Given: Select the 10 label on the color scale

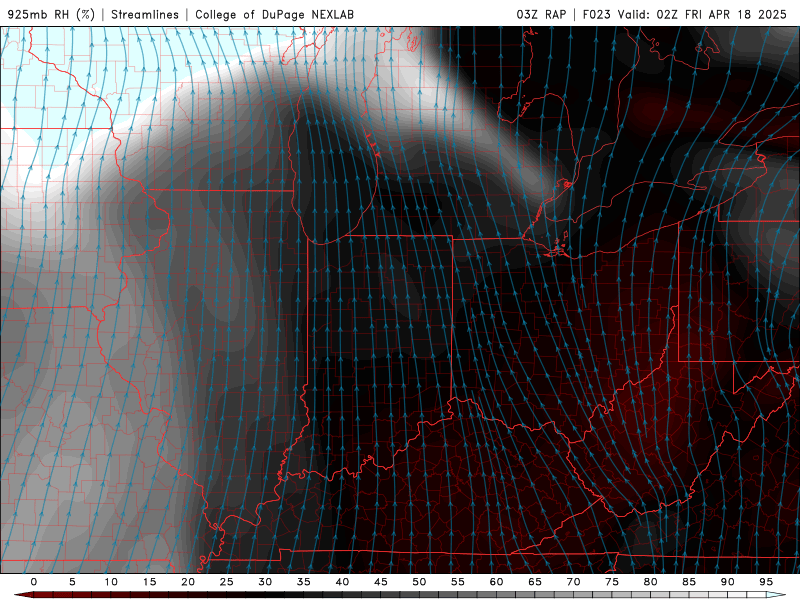Looking at the screenshot, I should coord(111,582).
